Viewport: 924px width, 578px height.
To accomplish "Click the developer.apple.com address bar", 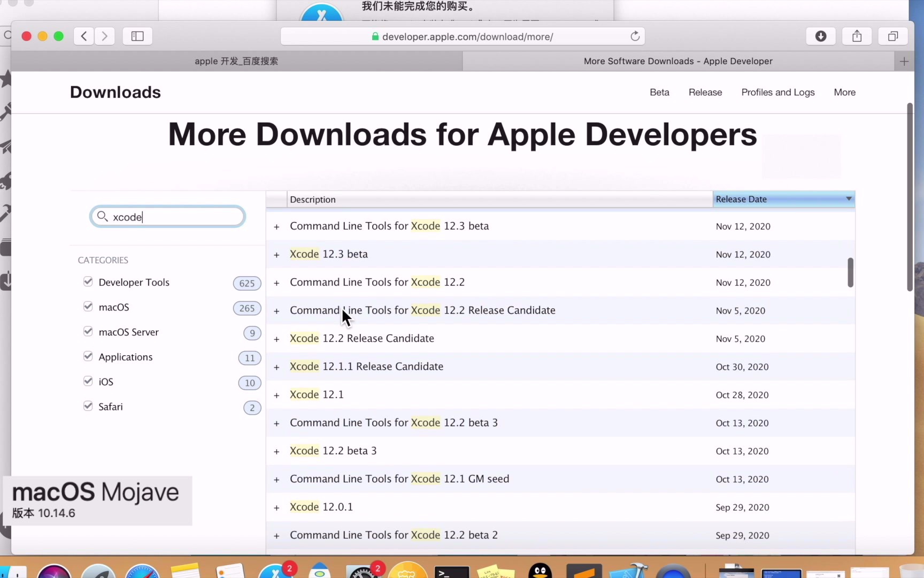I will coord(463,36).
